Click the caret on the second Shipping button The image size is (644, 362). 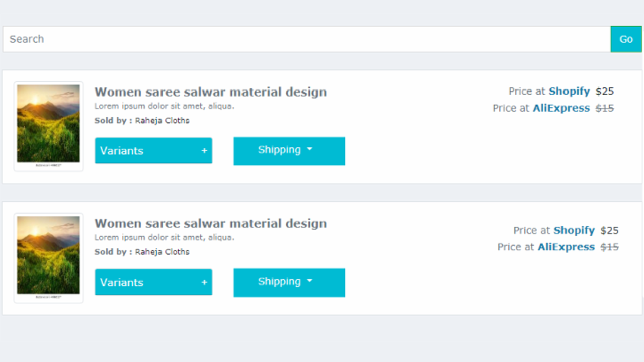pyautogui.click(x=309, y=281)
